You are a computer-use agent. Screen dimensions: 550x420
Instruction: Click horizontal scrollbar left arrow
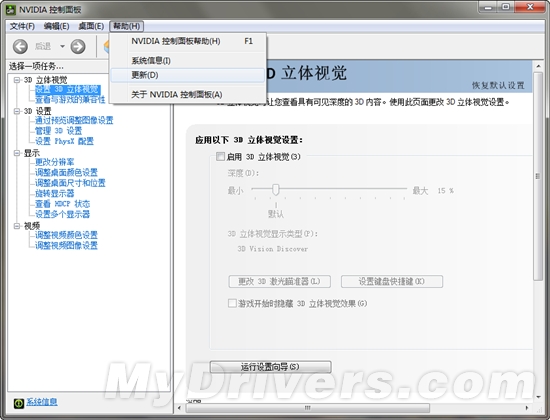click(180, 408)
